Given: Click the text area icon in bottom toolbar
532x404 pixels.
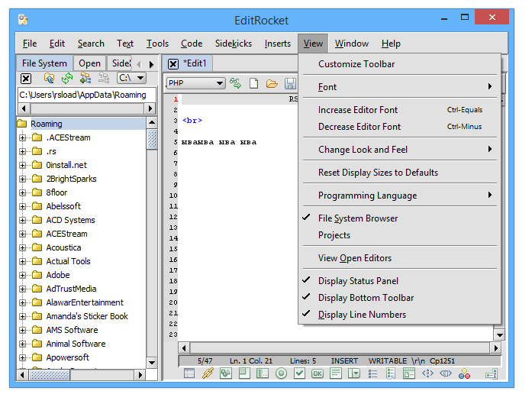Looking at the screenshot, I should [336, 373].
